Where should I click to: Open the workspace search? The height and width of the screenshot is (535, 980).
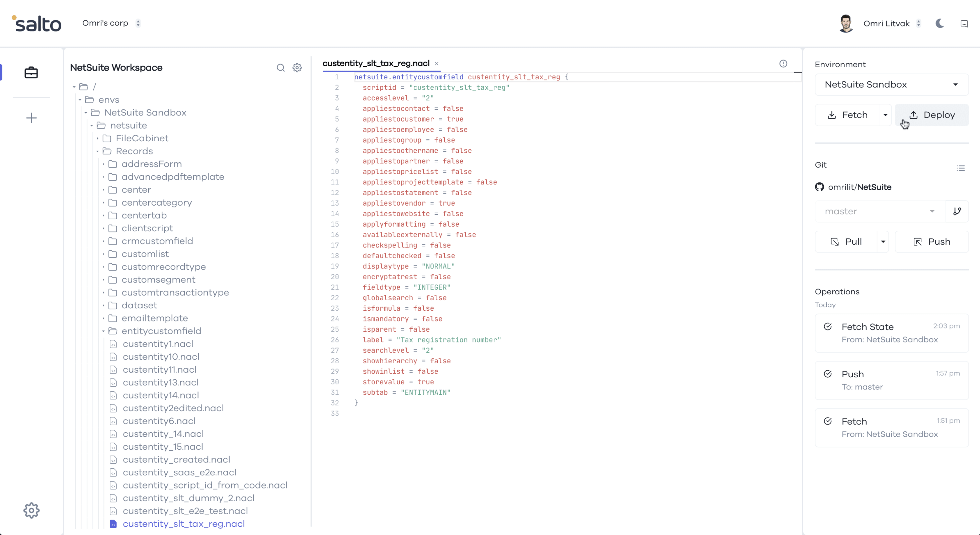click(281, 68)
